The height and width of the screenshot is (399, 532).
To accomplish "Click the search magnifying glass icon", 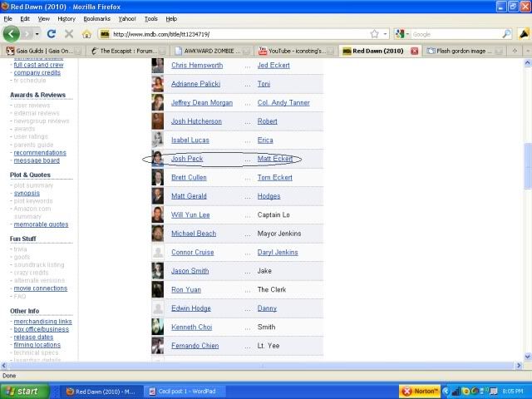I will [506, 34].
